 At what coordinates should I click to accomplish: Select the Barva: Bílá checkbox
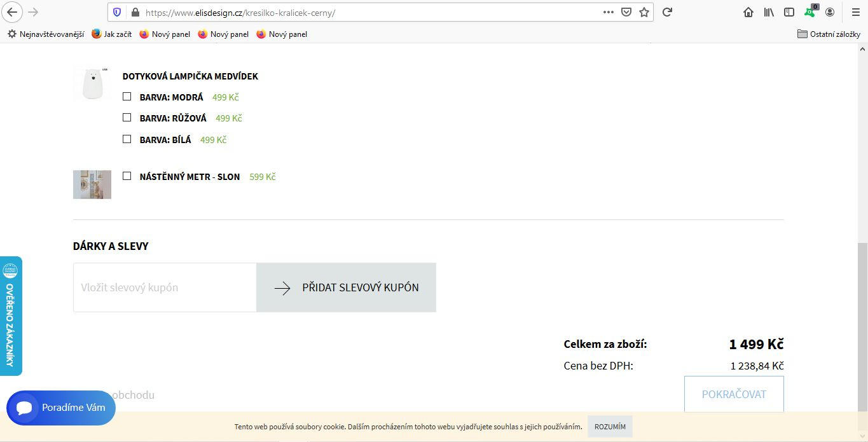tap(127, 139)
